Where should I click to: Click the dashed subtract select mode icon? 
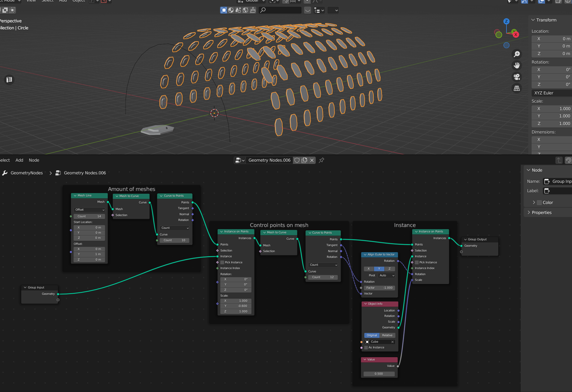[12, 10]
